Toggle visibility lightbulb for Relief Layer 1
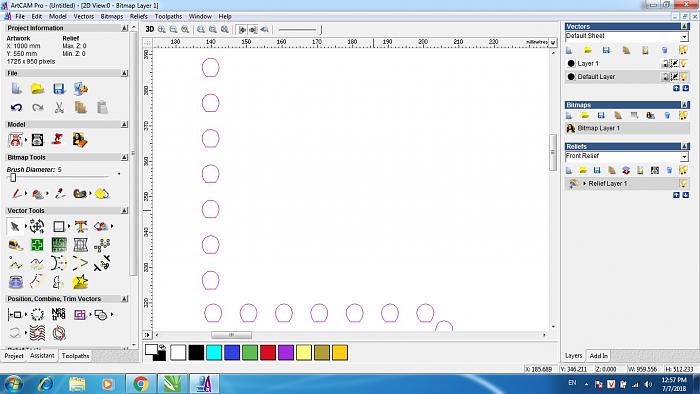The height and width of the screenshot is (394, 700). coord(683,183)
